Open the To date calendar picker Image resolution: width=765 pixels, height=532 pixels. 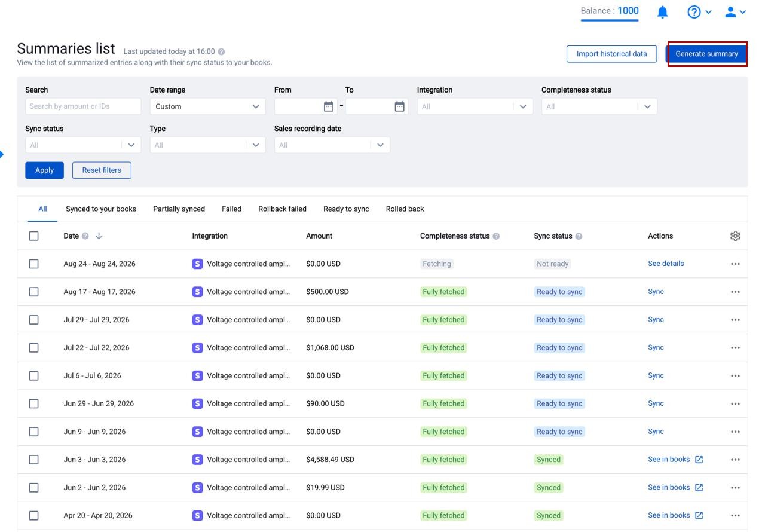tap(400, 106)
